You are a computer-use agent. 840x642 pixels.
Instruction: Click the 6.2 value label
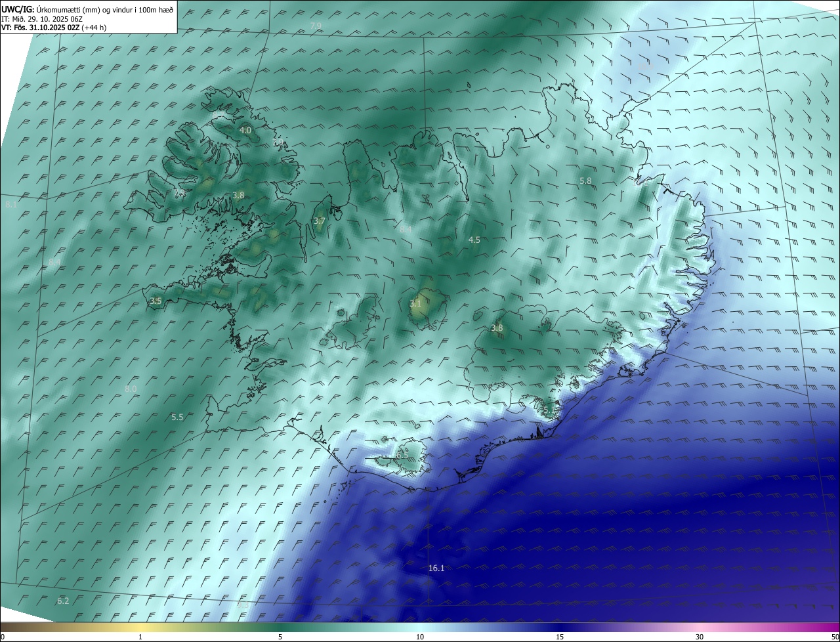(63, 601)
